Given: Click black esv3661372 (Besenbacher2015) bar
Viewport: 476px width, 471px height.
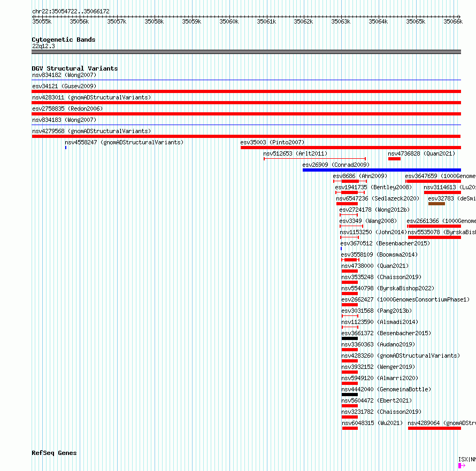Looking at the screenshot, I should 350,338.
